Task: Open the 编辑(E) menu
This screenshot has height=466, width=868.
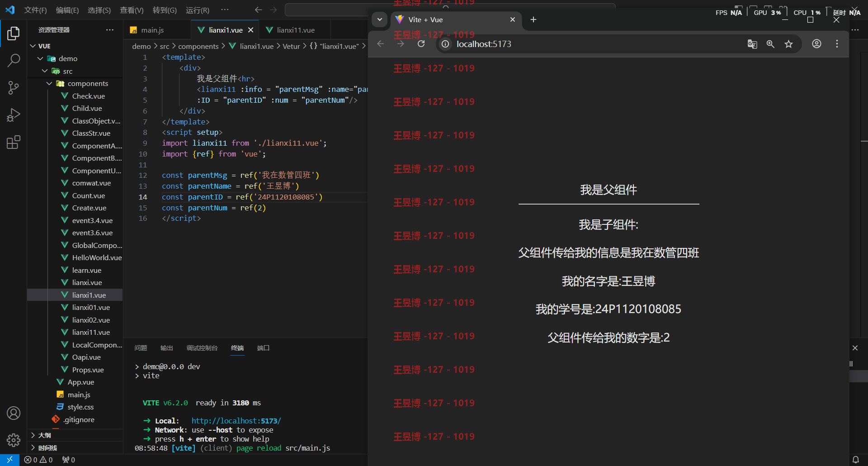Action: click(x=67, y=10)
